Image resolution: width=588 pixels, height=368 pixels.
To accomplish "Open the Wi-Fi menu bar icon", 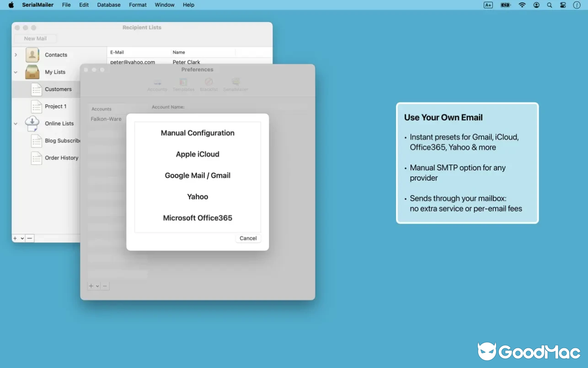I will click(522, 5).
